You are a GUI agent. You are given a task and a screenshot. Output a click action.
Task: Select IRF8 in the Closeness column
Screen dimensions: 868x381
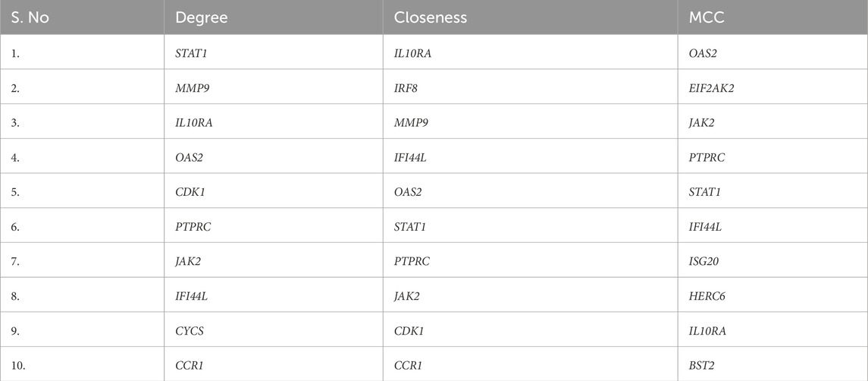[406, 87]
